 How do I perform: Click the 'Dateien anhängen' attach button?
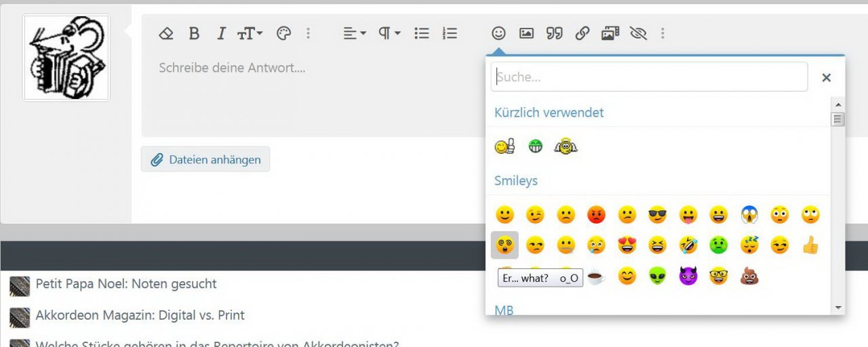205,159
